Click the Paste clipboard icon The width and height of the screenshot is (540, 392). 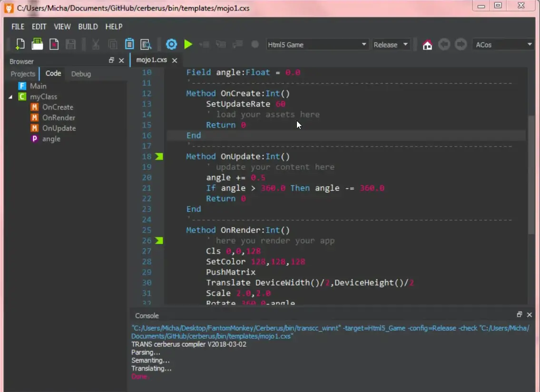[x=129, y=45]
